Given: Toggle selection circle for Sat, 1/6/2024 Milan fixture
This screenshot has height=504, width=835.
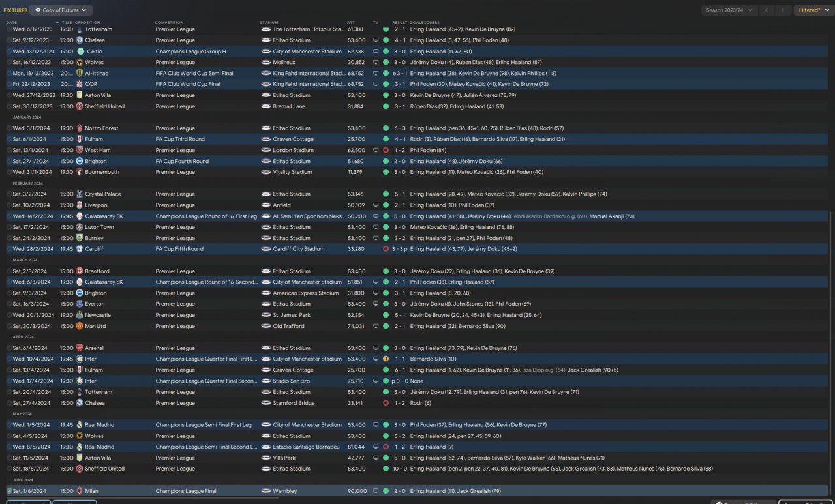Looking at the screenshot, I should [x=9, y=491].
